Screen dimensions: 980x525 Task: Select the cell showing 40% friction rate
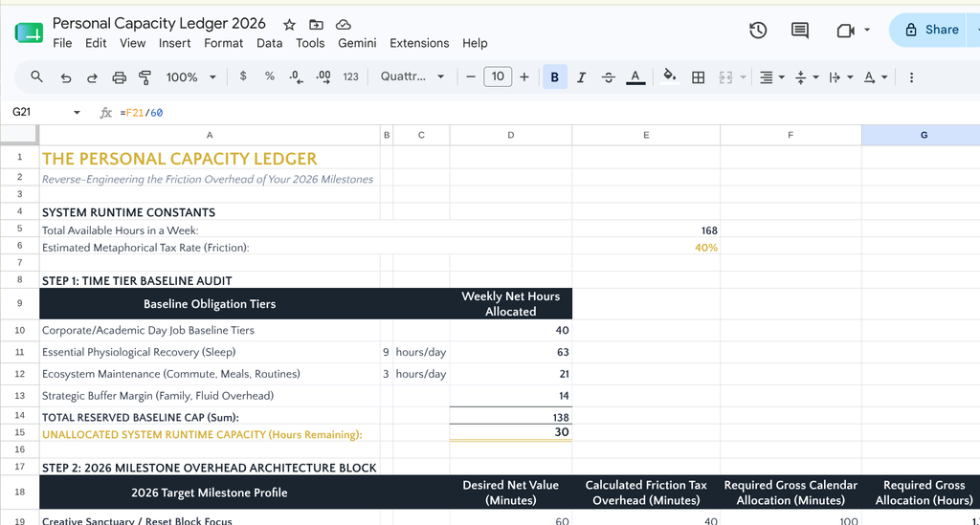click(646, 248)
